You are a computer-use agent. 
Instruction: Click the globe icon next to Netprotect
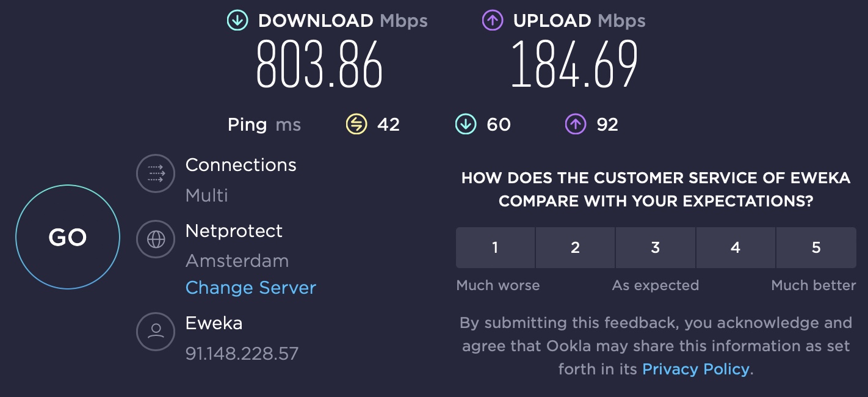point(156,239)
